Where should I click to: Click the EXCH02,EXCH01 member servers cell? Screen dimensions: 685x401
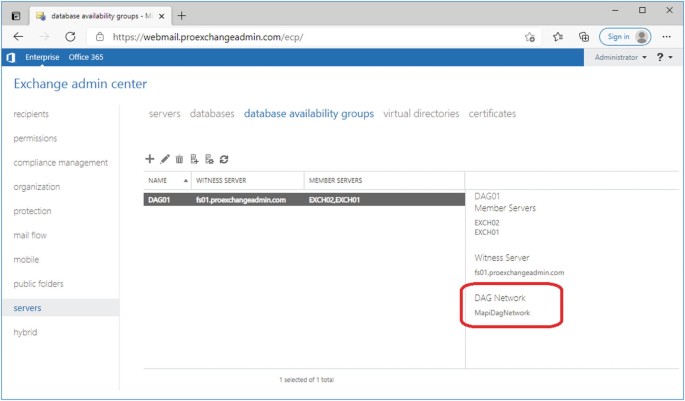[x=334, y=200]
